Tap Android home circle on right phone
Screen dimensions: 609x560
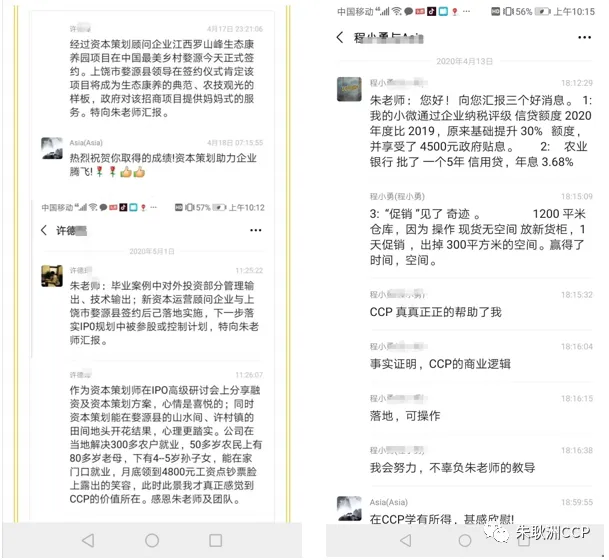[x=465, y=540]
